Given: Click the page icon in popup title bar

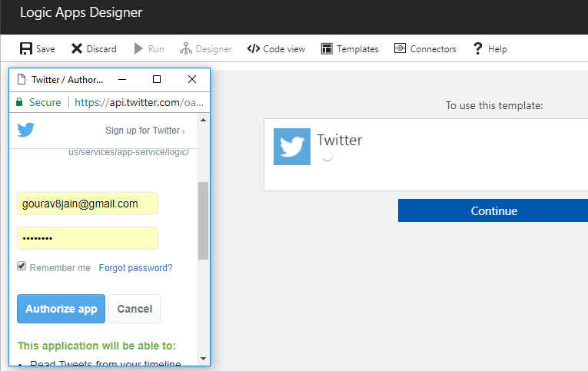Looking at the screenshot, I should pos(22,79).
